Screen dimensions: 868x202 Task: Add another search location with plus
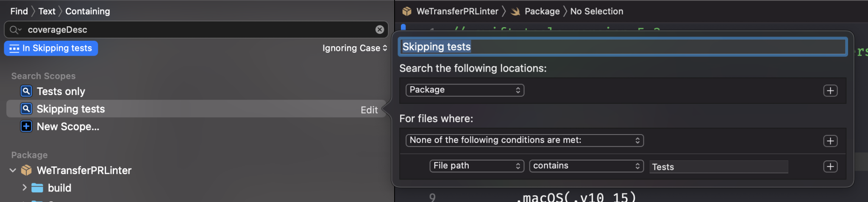[830, 90]
